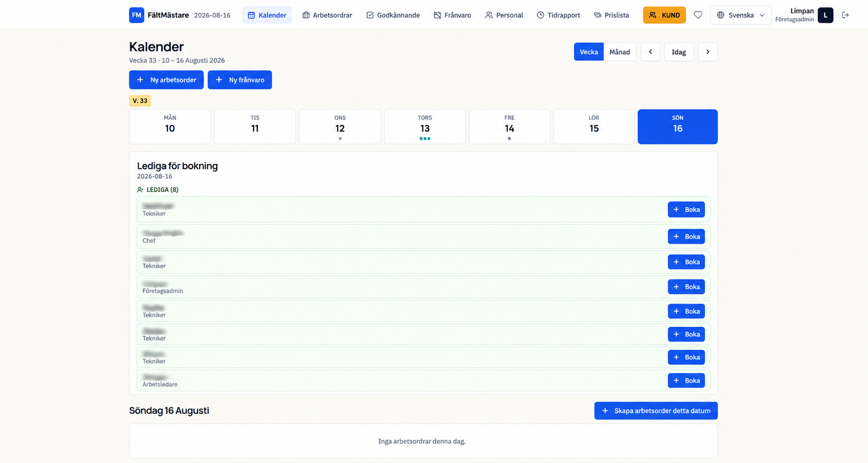Select Wednesday 12 day card
Screen dimensions: 868x463
pos(340,127)
